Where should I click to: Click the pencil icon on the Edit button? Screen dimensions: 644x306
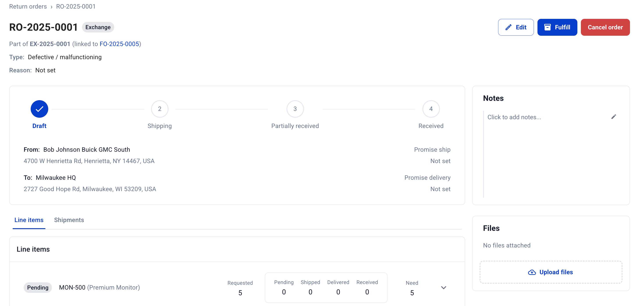click(x=508, y=27)
